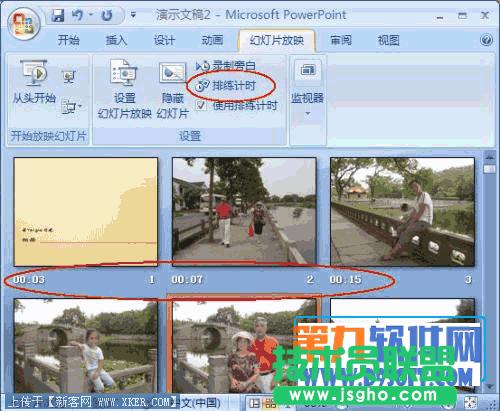
Task: Switch to 审阅 ribbon tab
Action: coord(340,40)
